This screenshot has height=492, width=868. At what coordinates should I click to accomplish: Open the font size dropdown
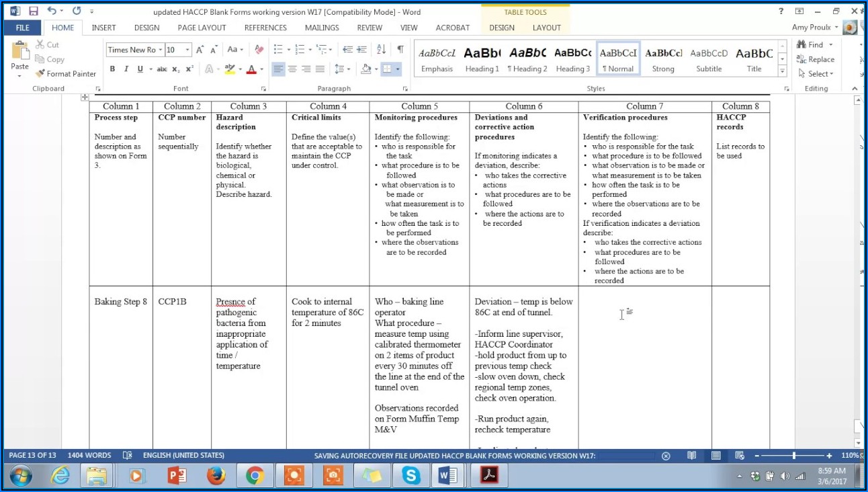[187, 50]
